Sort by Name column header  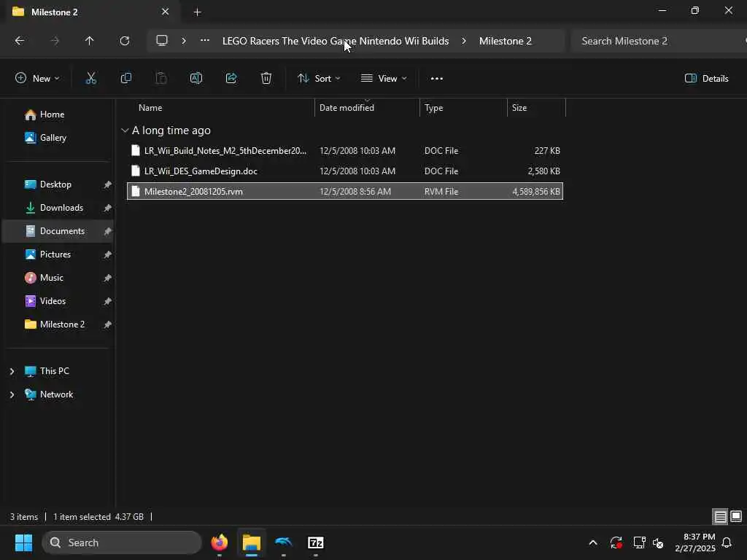click(150, 108)
